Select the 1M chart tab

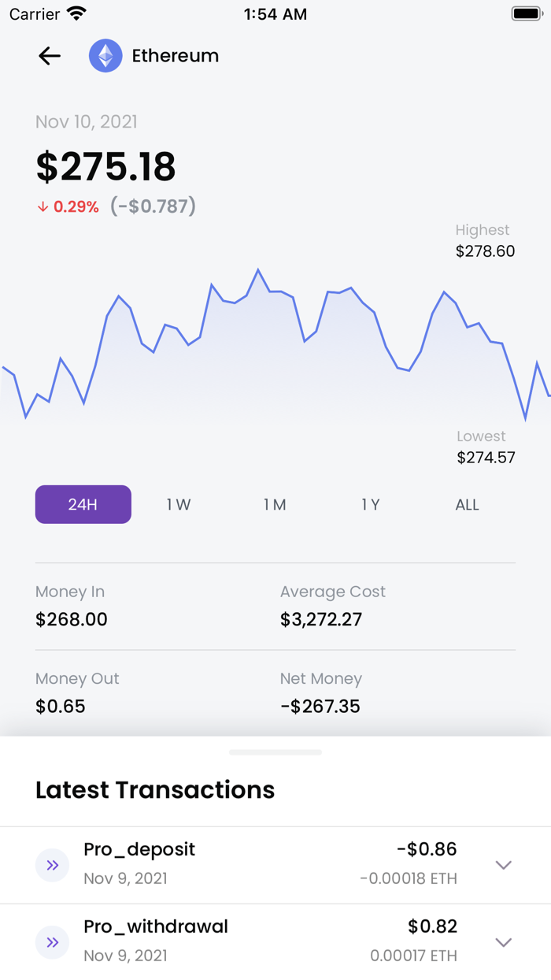click(275, 504)
